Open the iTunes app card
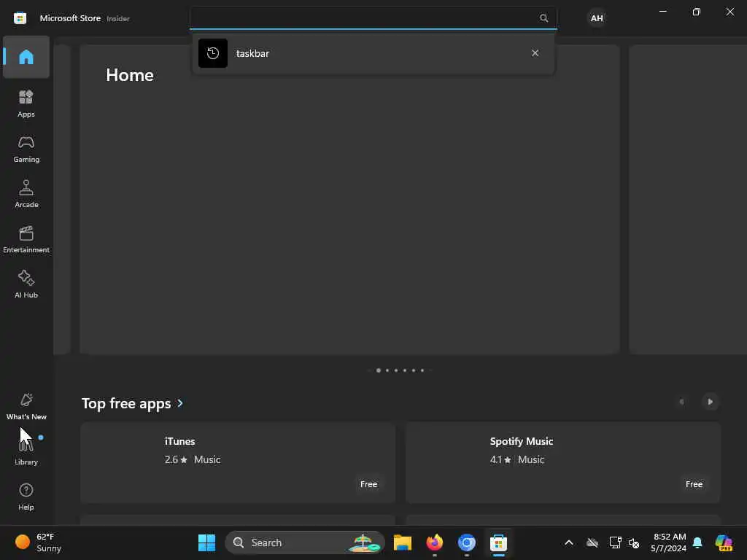The image size is (747, 560). [238, 462]
